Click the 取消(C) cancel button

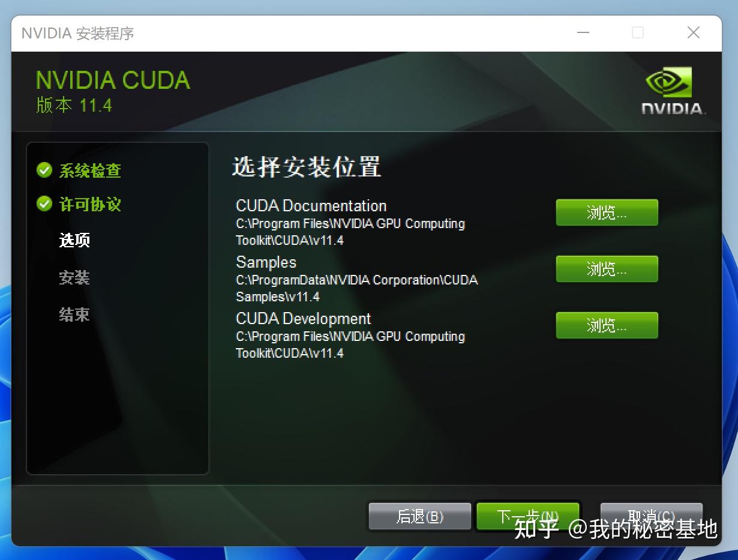click(x=651, y=516)
